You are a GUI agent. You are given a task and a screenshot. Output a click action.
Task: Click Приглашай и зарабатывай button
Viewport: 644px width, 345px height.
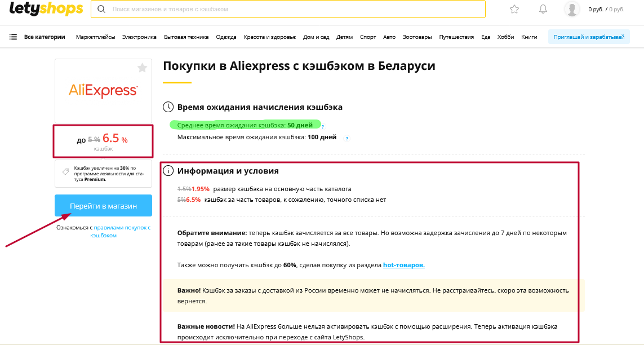tap(589, 37)
